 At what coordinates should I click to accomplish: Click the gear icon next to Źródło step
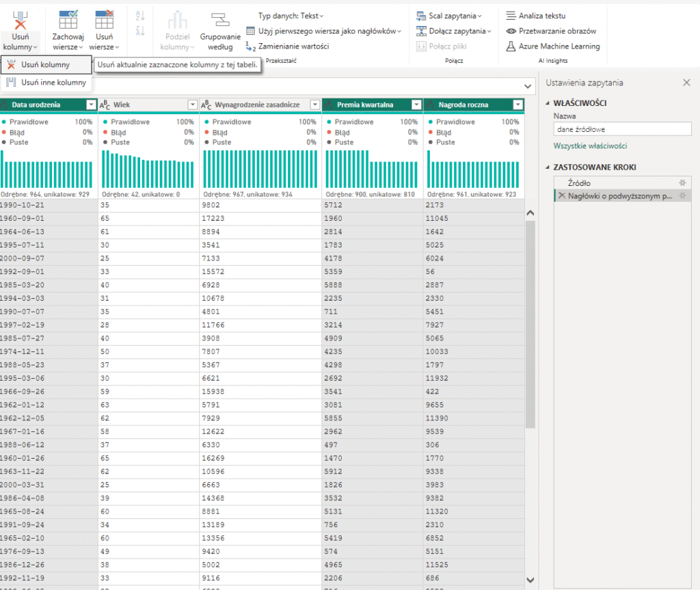pyautogui.click(x=682, y=183)
